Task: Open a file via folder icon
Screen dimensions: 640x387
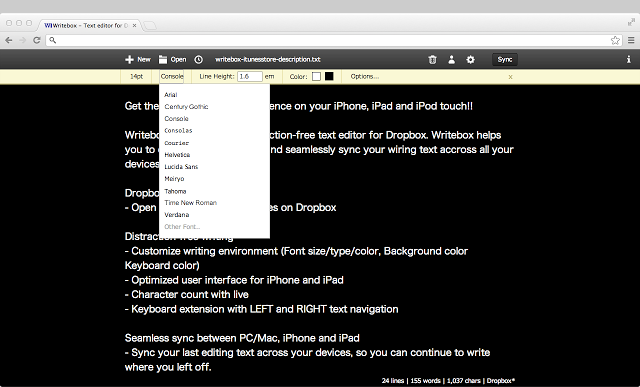Action: 163,60
